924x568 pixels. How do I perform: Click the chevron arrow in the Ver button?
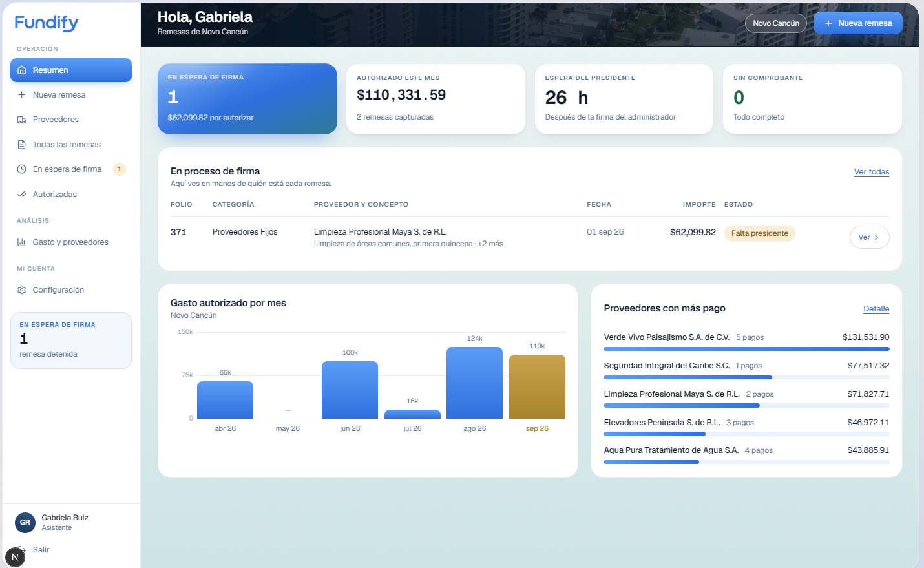[x=876, y=237]
